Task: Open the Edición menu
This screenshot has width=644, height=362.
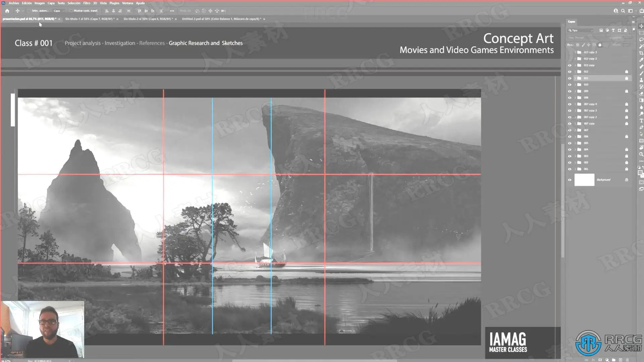Action: tap(27, 3)
